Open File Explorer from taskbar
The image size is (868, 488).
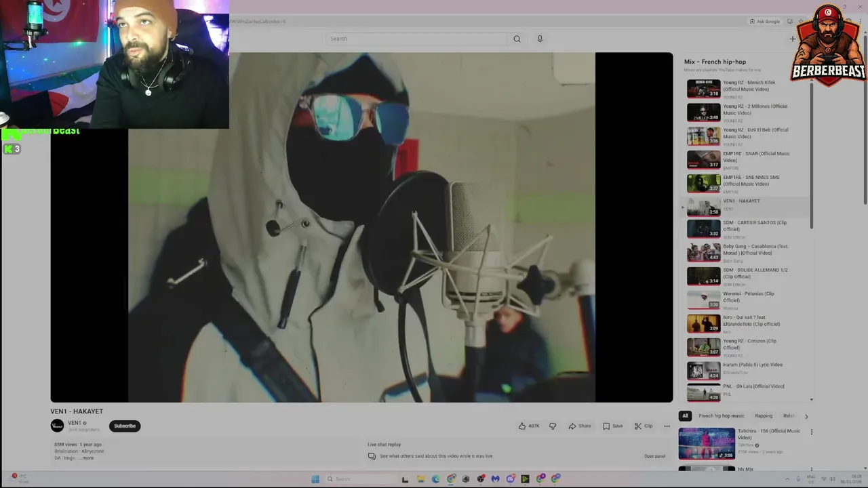coord(420,479)
